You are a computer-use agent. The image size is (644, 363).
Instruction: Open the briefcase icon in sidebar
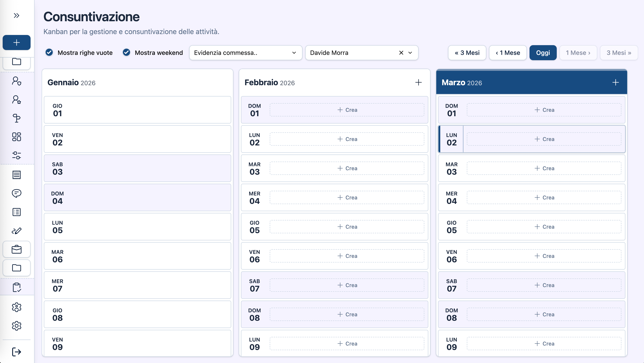coord(17,249)
